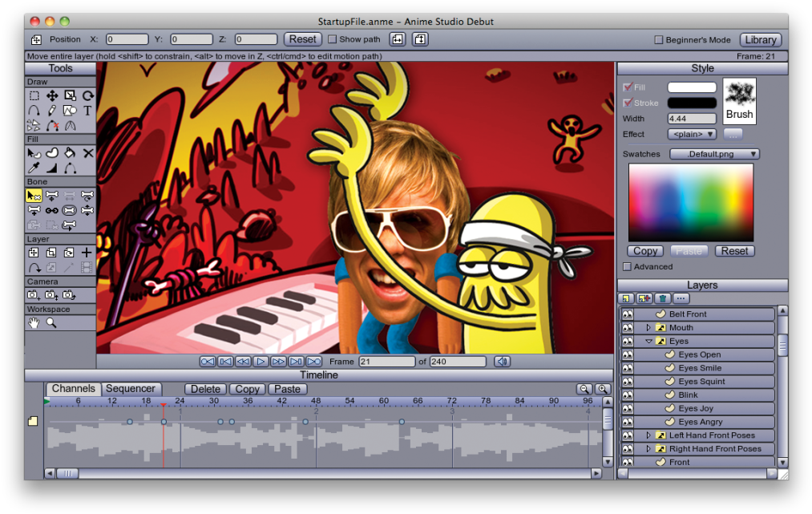
Task: Click the current Frame number field
Action: [x=387, y=362]
